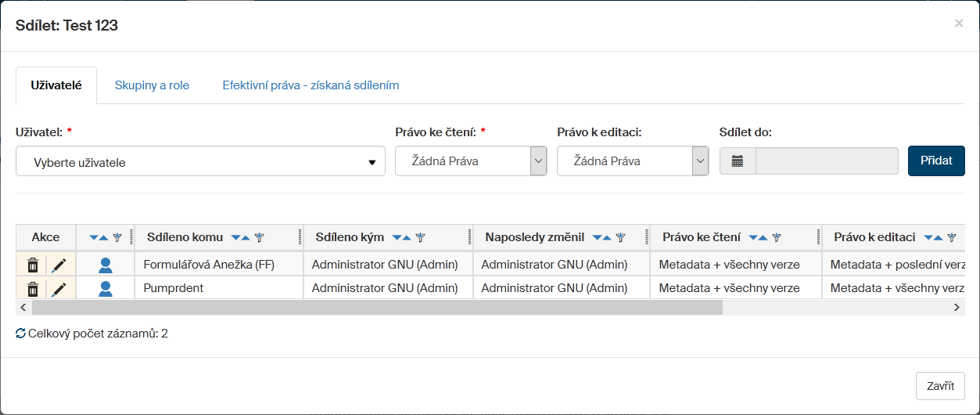
Task: Click the Zavřít button
Action: click(939, 386)
